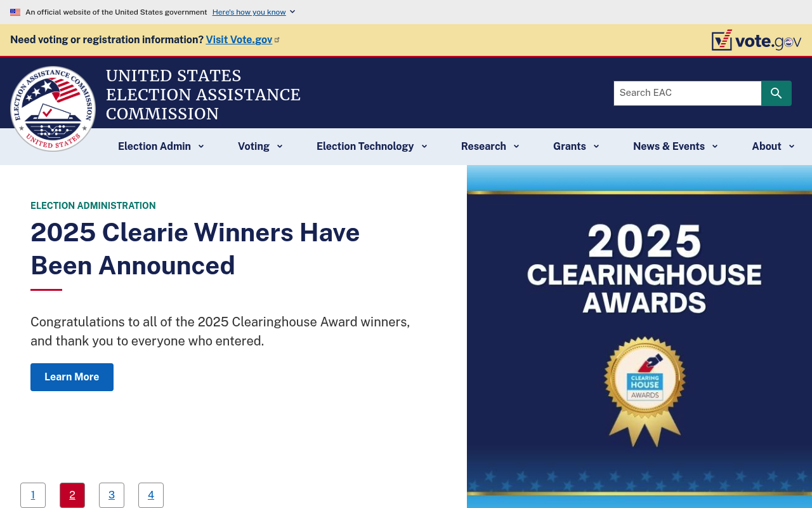Click Here's how you know link
The image size is (812, 508).
pyautogui.click(x=249, y=12)
